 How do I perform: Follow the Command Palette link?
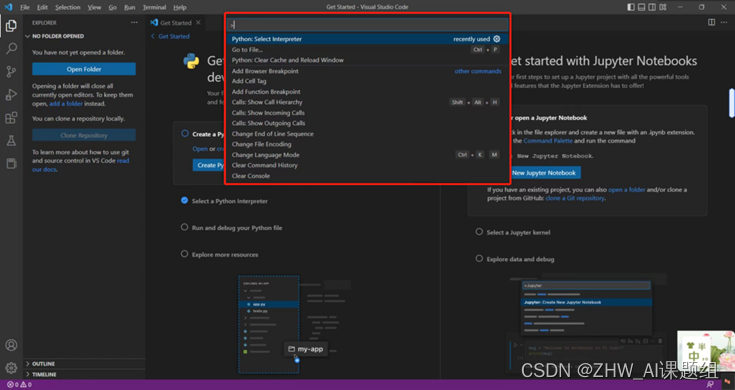(548, 141)
